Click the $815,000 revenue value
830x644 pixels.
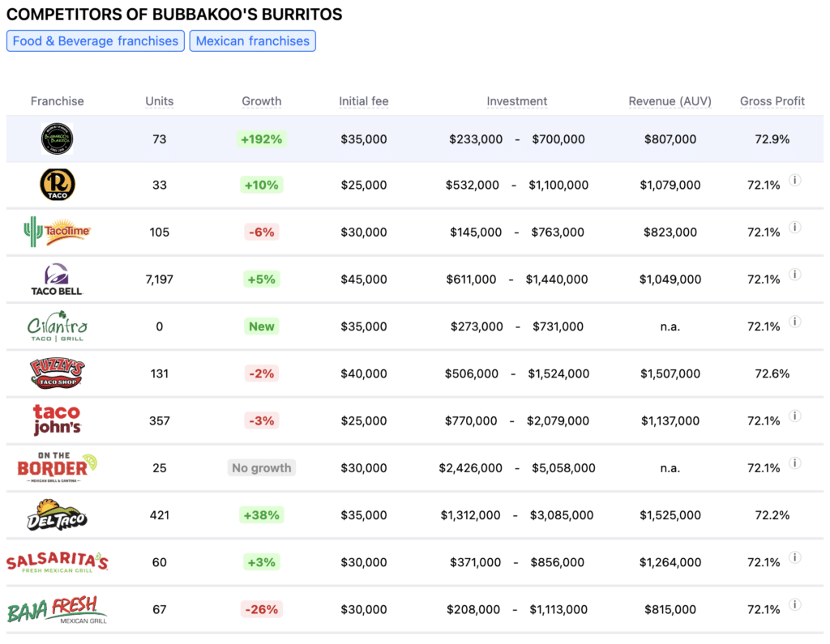(x=670, y=609)
